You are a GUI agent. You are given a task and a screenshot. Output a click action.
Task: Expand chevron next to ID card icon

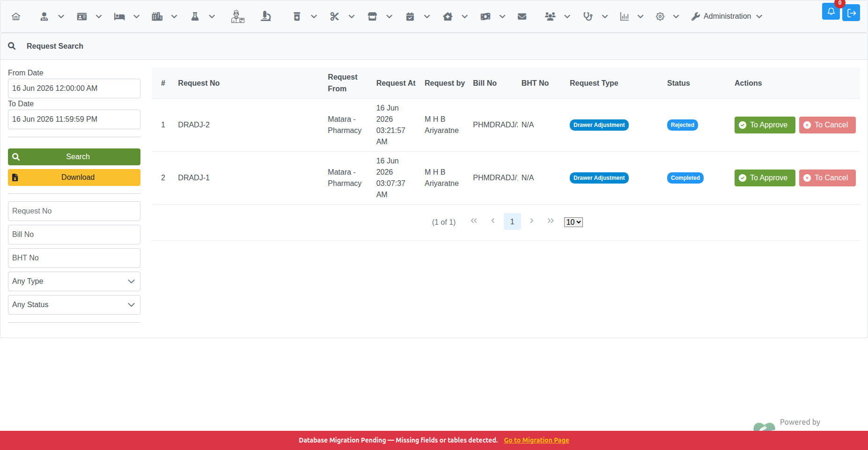click(99, 16)
